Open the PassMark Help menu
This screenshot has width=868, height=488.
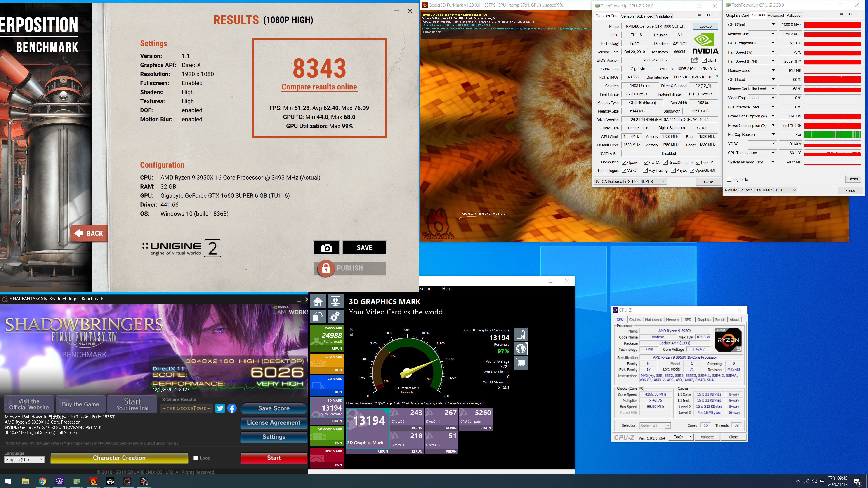point(446,289)
